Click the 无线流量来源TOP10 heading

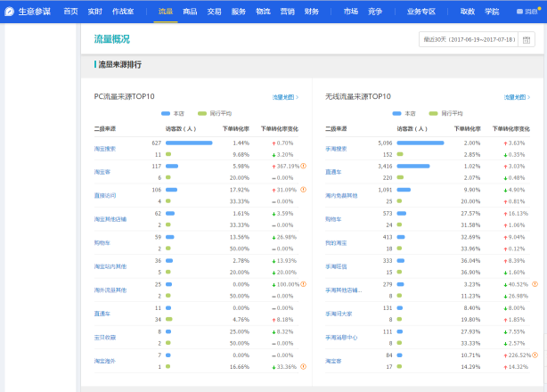pos(358,96)
